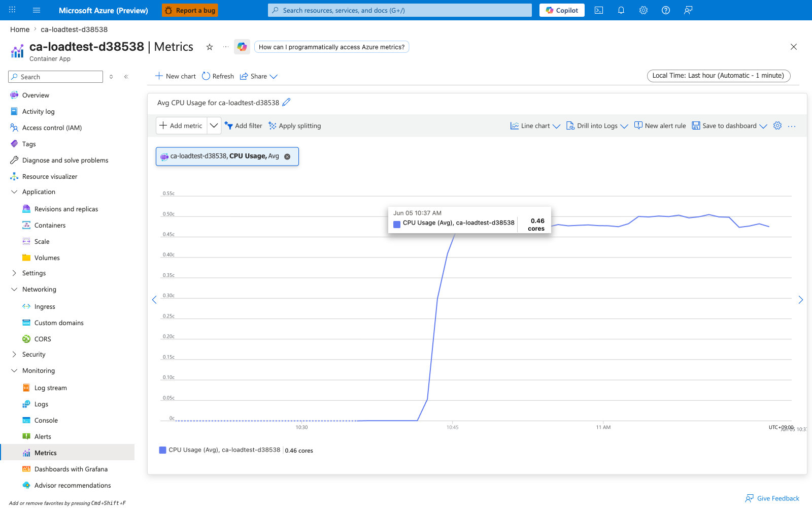Open chart settings gear icon

pos(777,125)
